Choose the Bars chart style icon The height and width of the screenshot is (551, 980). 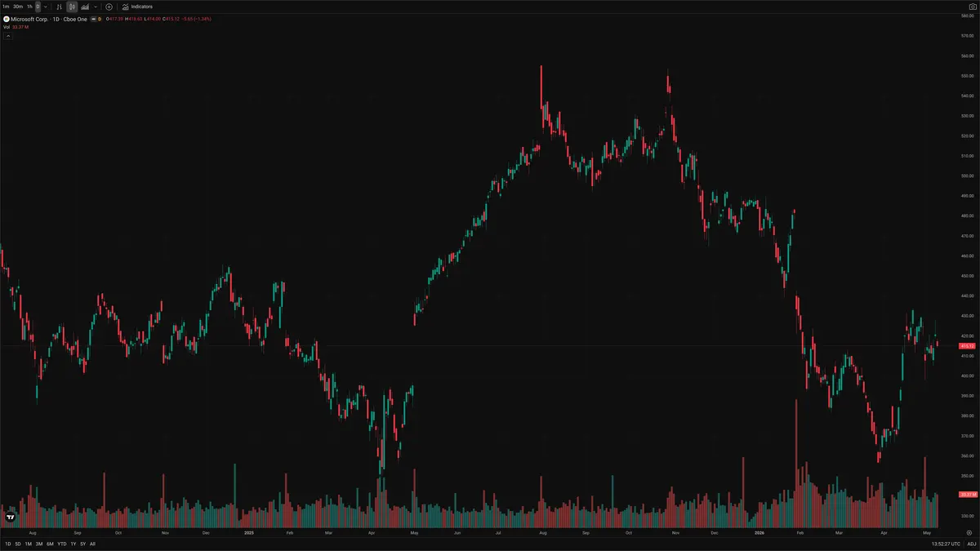(59, 7)
